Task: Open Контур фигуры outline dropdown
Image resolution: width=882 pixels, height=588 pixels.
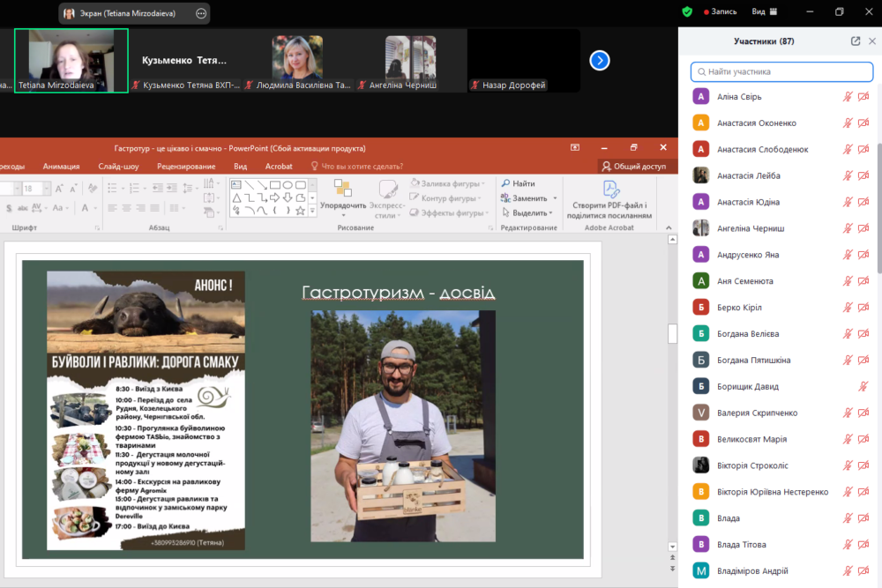Action: pyautogui.click(x=445, y=197)
